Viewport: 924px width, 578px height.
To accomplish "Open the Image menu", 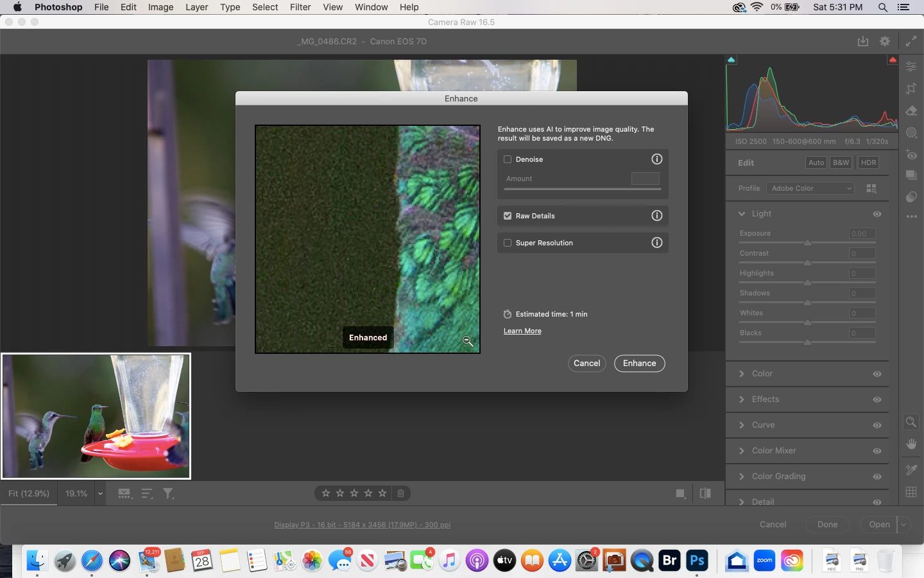I will (160, 7).
